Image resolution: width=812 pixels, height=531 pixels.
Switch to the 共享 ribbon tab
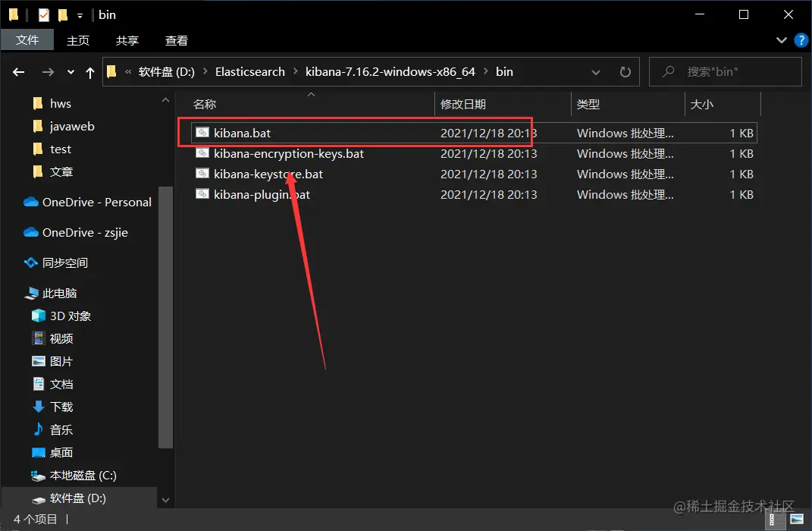[127, 40]
